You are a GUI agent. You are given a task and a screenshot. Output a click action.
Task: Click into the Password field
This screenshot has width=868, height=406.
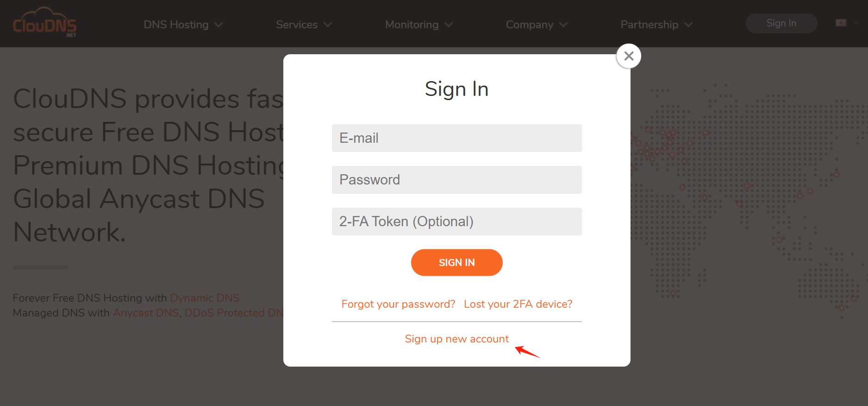456,180
